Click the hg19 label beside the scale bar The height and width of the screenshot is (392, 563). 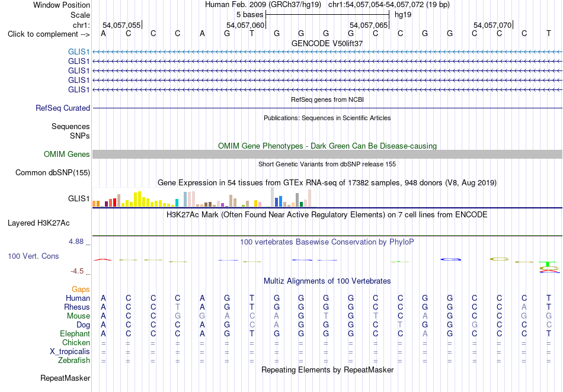click(x=403, y=15)
